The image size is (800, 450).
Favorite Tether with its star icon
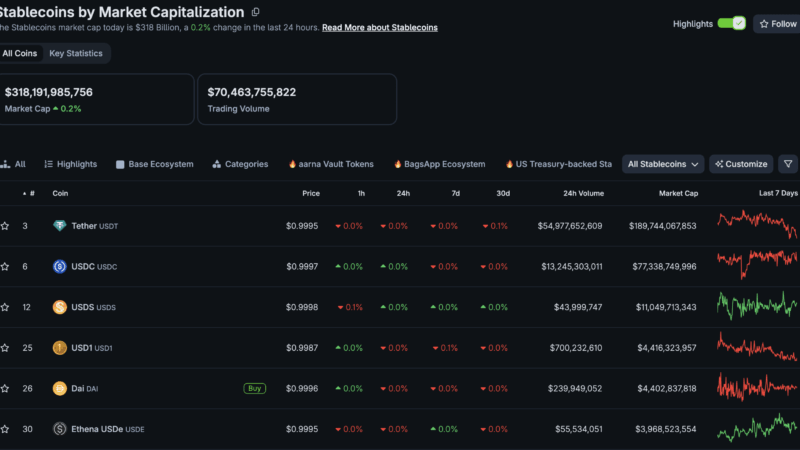pos(5,226)
